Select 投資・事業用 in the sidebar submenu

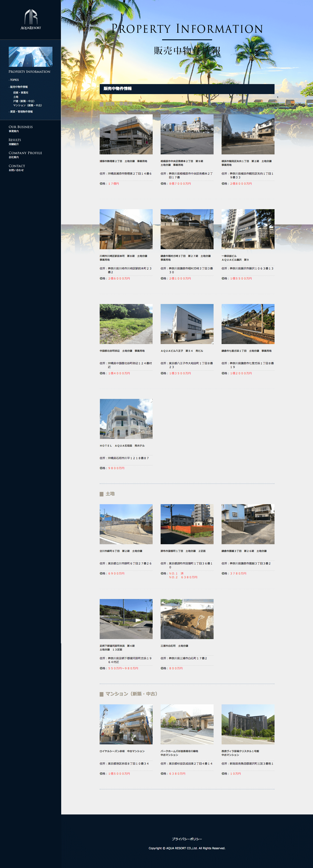pos(20,93)
